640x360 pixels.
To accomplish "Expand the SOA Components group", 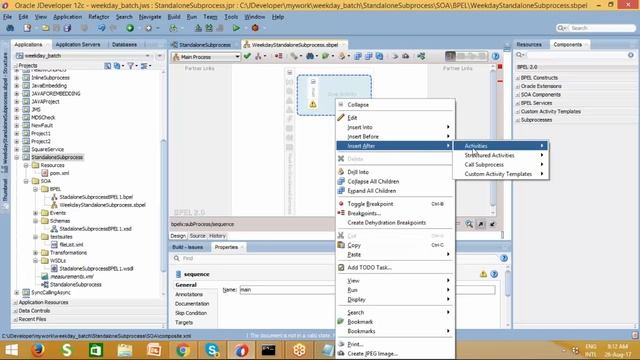I will pyautogui.click(x=518, y=95).
